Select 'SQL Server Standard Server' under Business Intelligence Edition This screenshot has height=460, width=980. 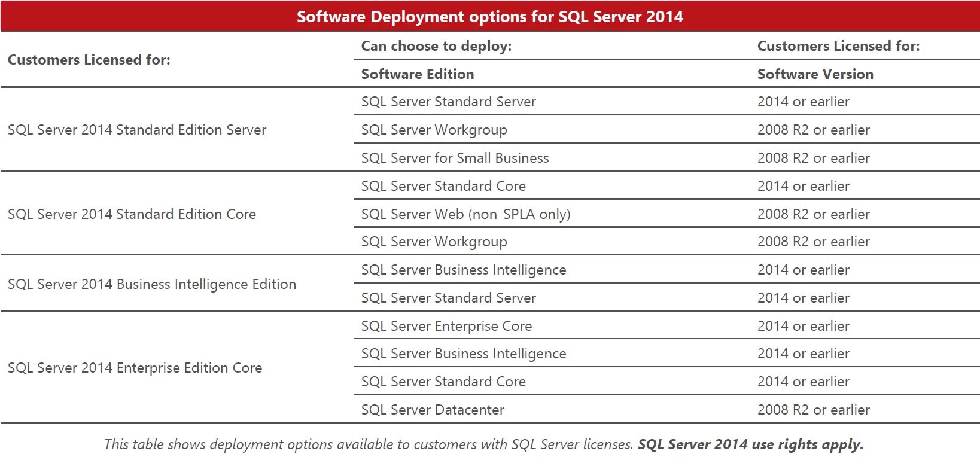pyautogui.click(x=448, y=298)
